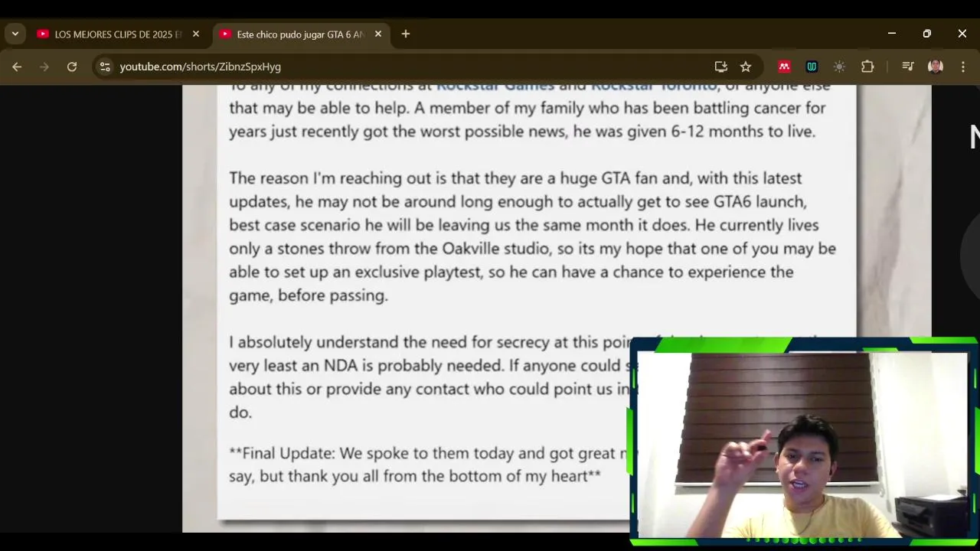980x551 pixels.
Task: Close the LOS MEJORES CLIPS DE 2025 tab
Action: pos(196,34)
